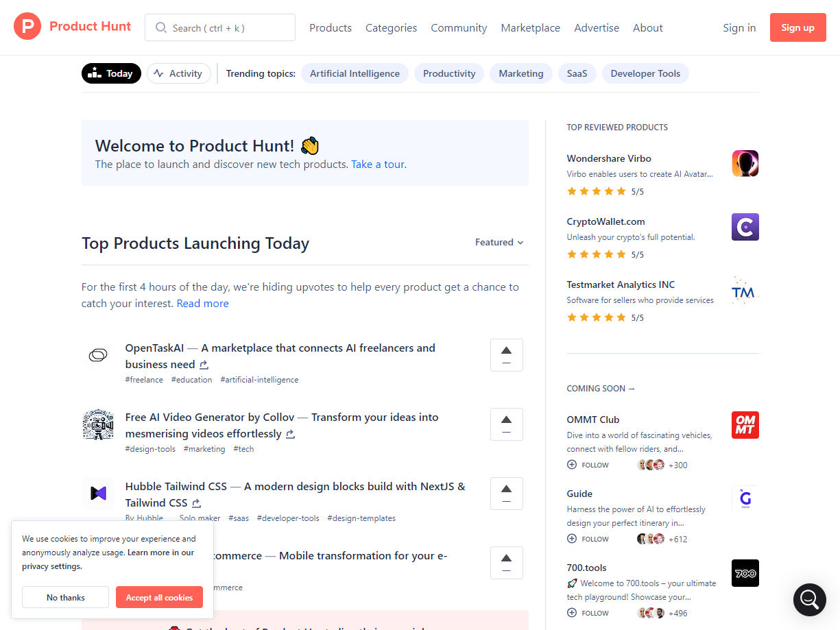Click the Sign up button
The image size is (840, 630).
pyautogui.click(x=797, y=27)
